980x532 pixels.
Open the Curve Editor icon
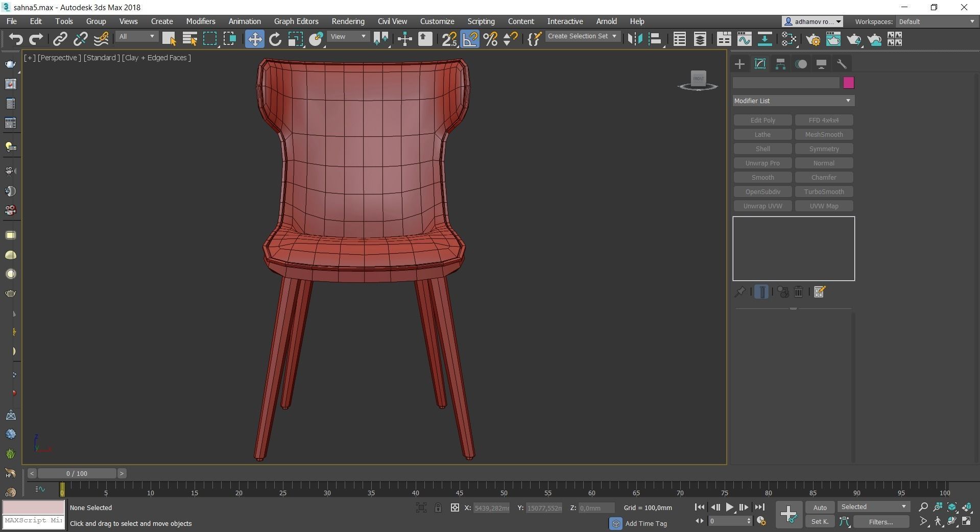(744, 39)
